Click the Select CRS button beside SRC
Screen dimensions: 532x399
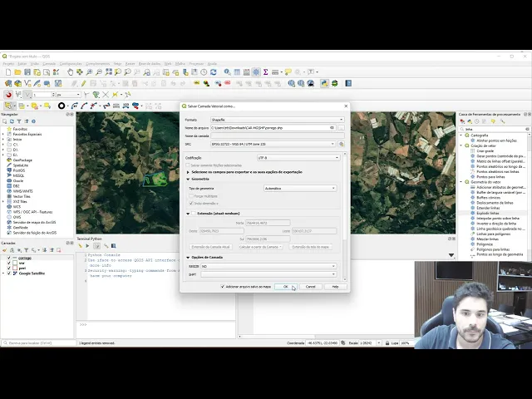click(342, 144)
